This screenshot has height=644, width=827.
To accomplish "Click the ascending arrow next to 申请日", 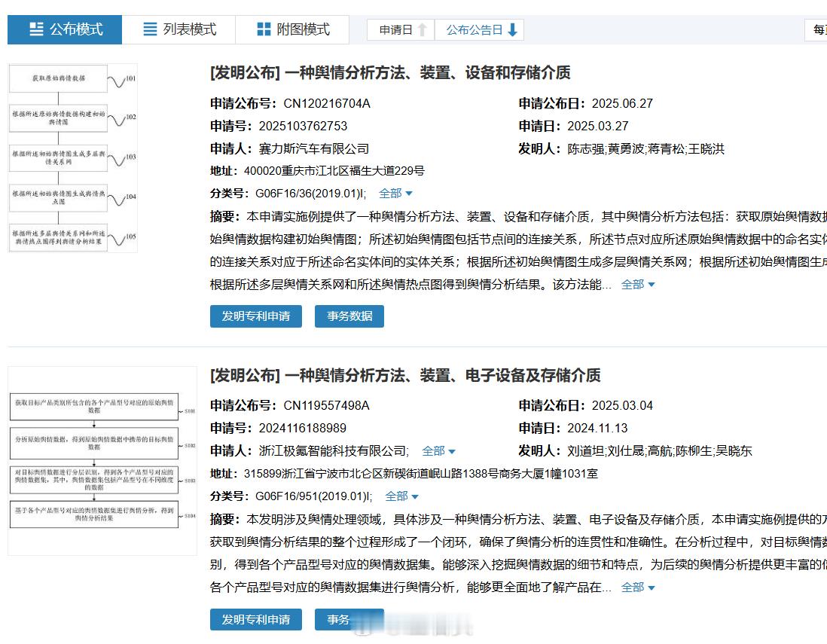I will pos(423,29).
